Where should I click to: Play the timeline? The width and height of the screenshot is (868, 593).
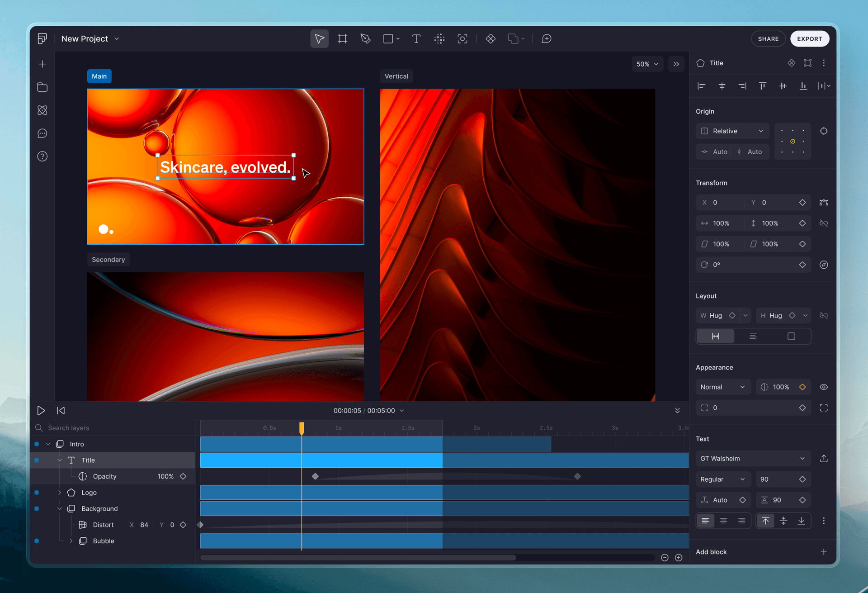point(41,411)
